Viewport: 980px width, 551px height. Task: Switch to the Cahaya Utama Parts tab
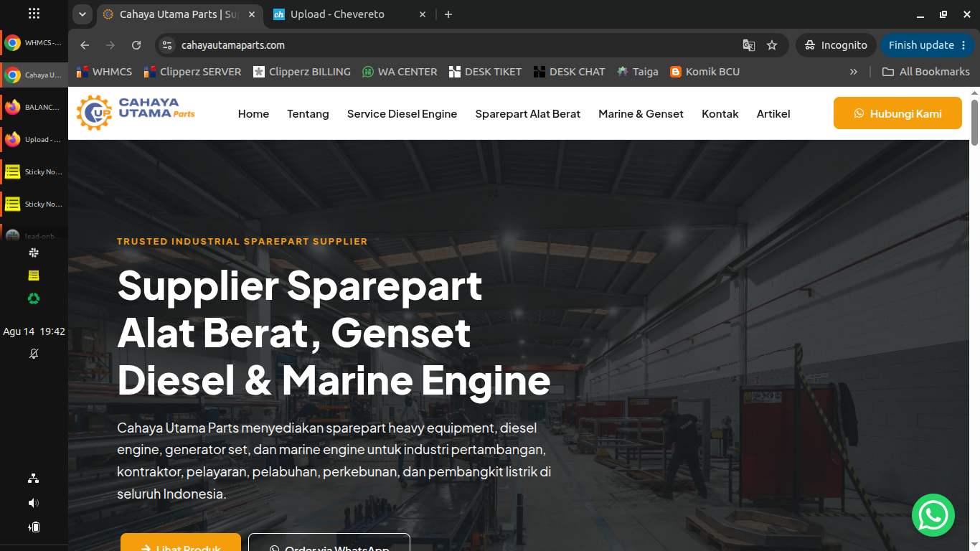178,14
